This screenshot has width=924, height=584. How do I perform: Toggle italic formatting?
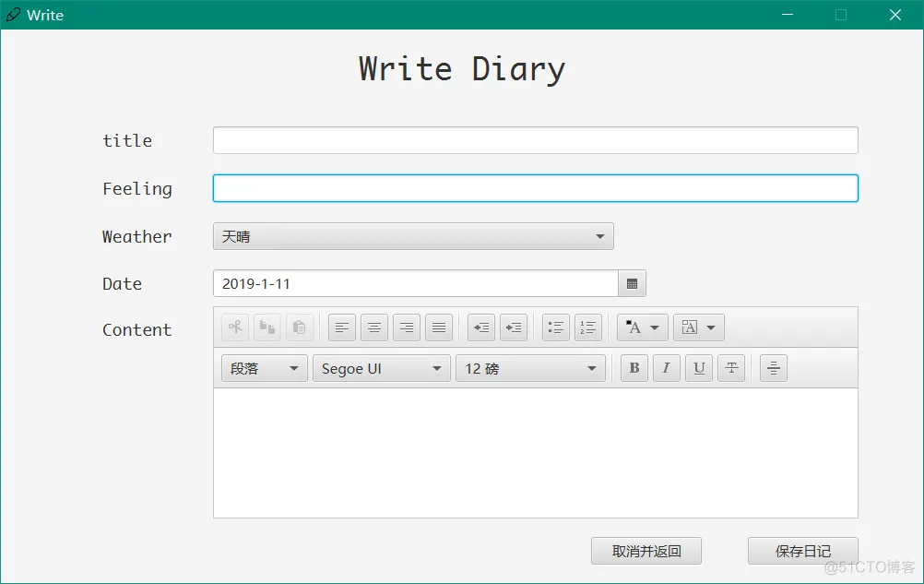[x=667, y=368]
